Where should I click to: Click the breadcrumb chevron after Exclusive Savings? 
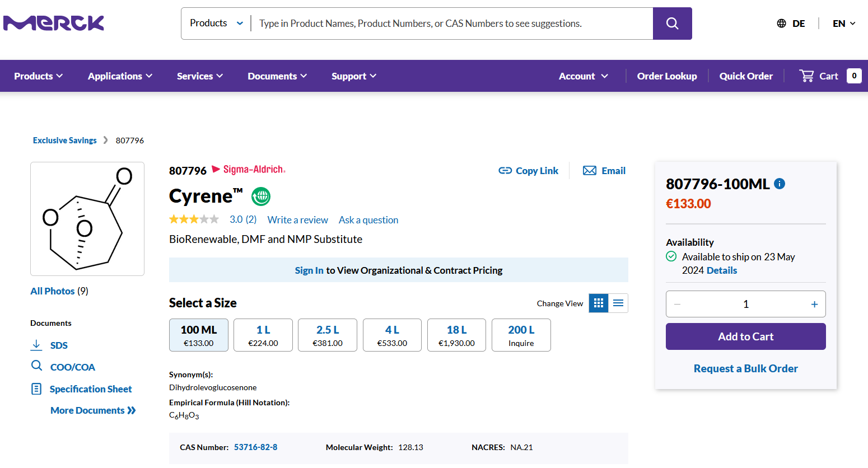tap(105, 140)
